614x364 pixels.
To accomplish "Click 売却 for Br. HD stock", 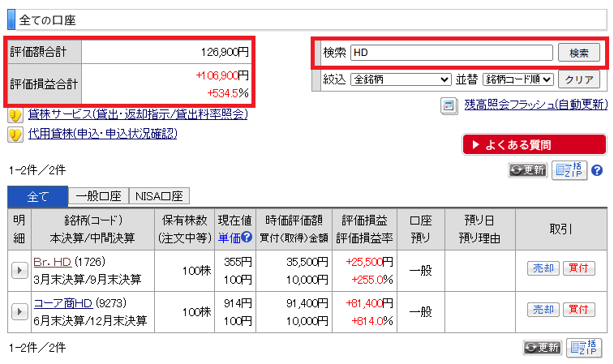I will [542, 268].
